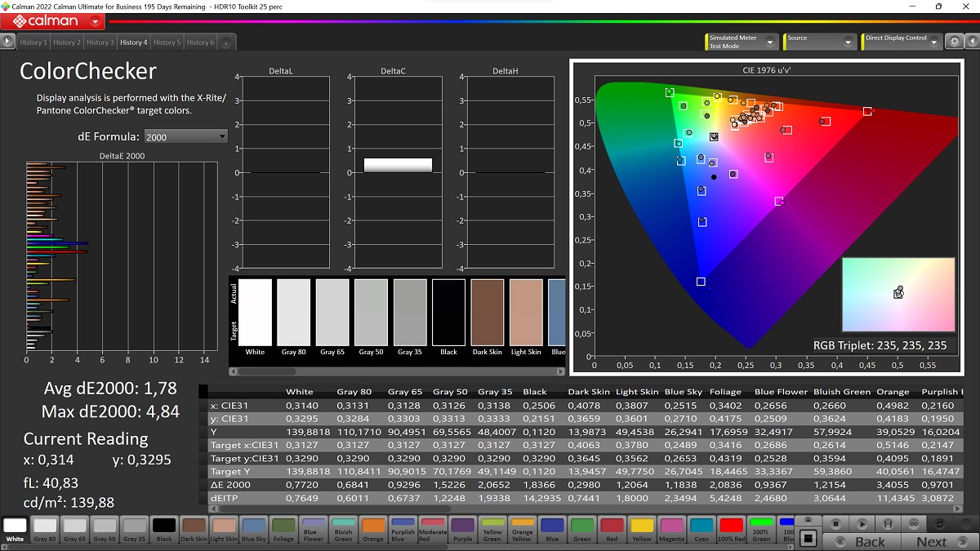Select the Moderate Red swatch
Image resolution: width=980 pixels, height=551 pixels.
[433, 530]
